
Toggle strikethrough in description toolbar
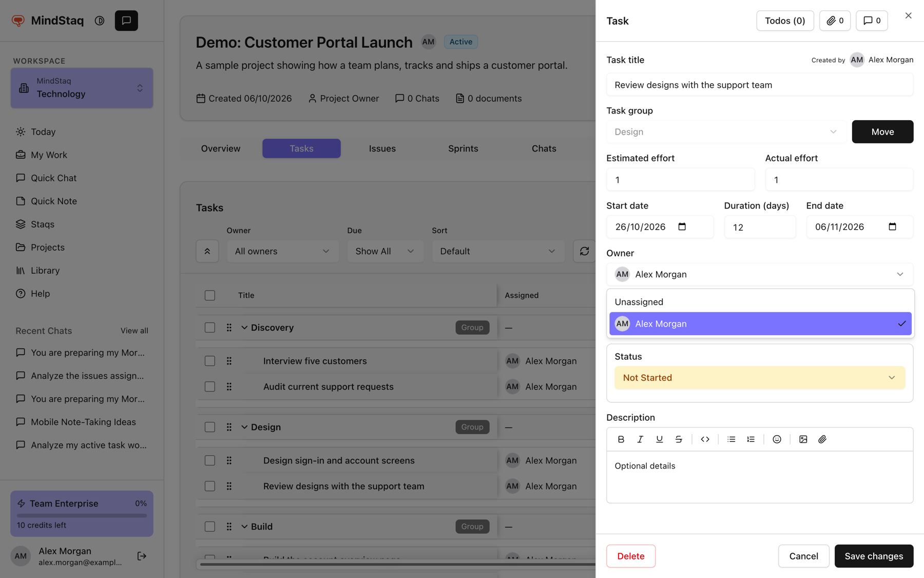coord(679,439)
